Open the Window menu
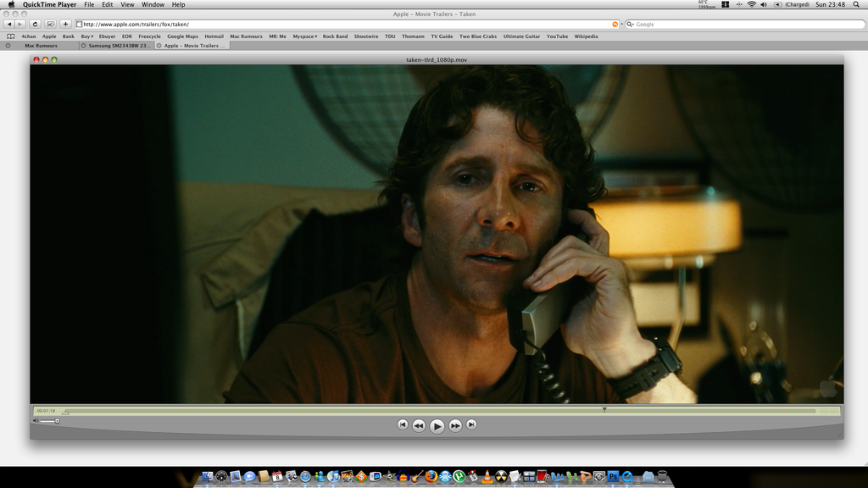This screenshot has height=488, width=868. 153,4
